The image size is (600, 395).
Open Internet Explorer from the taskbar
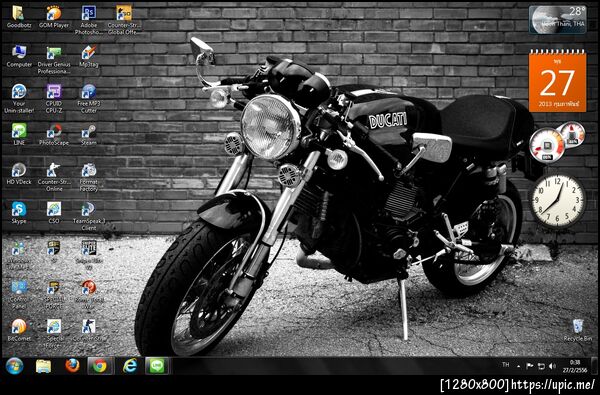pos(130,366)
